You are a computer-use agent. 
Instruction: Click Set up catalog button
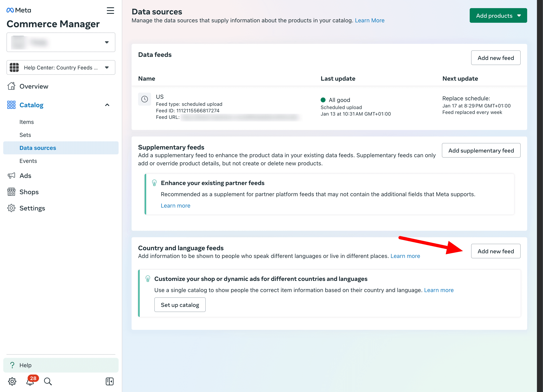tap(180, 305)
